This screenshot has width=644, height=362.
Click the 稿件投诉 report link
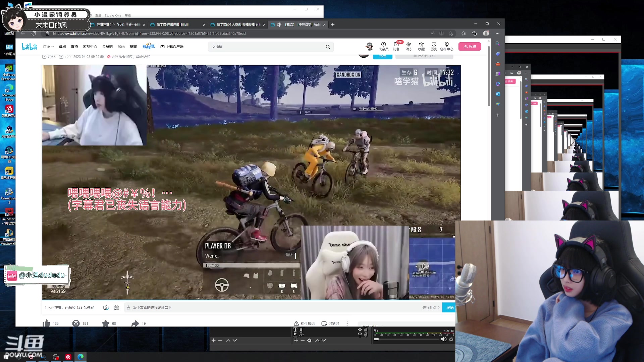[x=305, y=323]
